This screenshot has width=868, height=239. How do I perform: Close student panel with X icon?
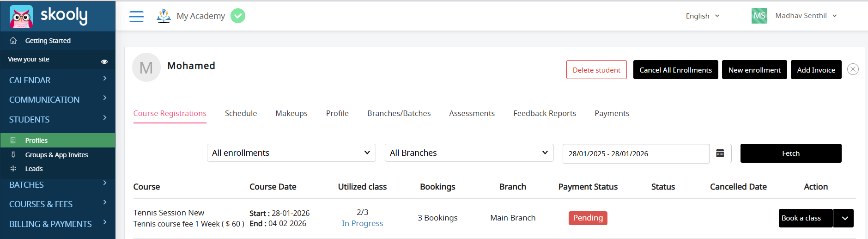(x=853, y=69)
